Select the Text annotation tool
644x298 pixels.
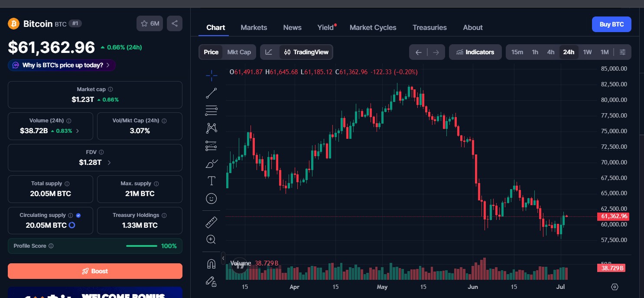211,181
